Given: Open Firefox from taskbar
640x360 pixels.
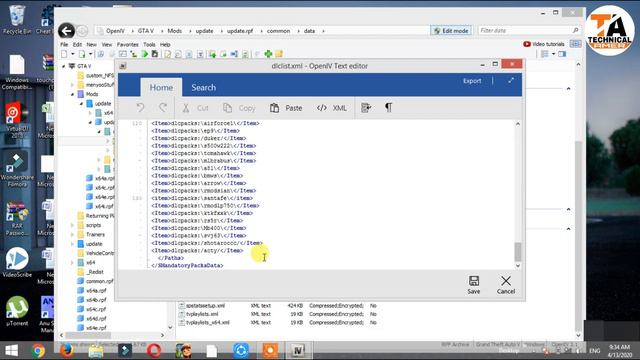Looking at the screenshot, I should (67, 351).
